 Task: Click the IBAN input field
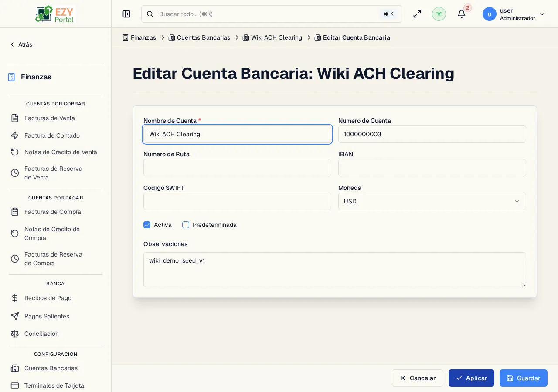[x=432, y=168]
